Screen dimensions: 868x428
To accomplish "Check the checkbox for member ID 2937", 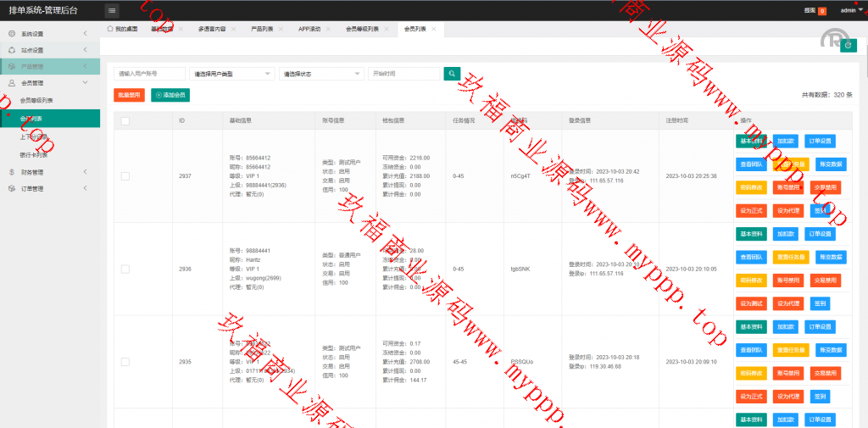I will [x=125, y=176].
